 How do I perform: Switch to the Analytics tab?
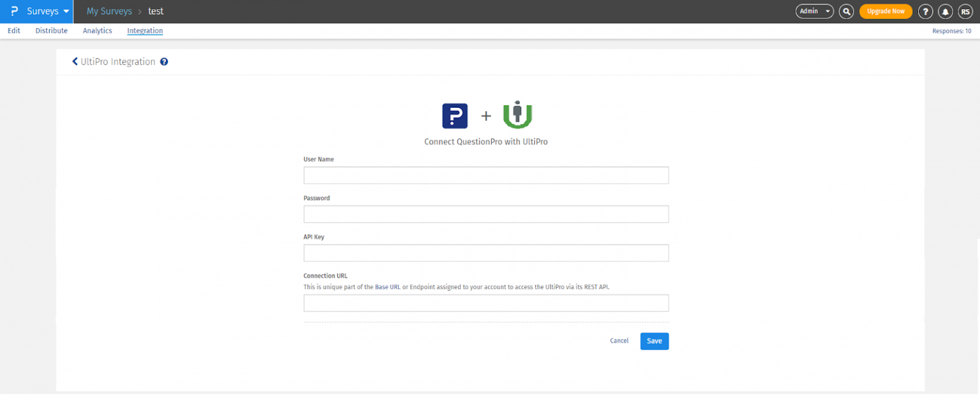pyautogui.click(x=97, y=30)
